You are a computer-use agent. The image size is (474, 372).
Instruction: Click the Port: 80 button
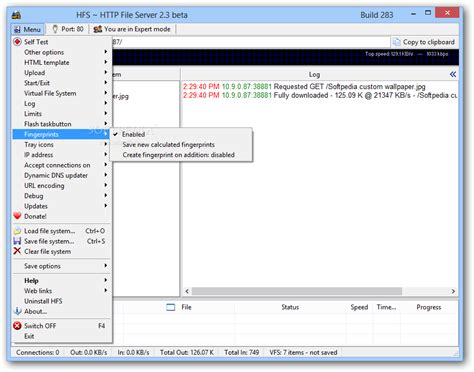coord(67,29)
